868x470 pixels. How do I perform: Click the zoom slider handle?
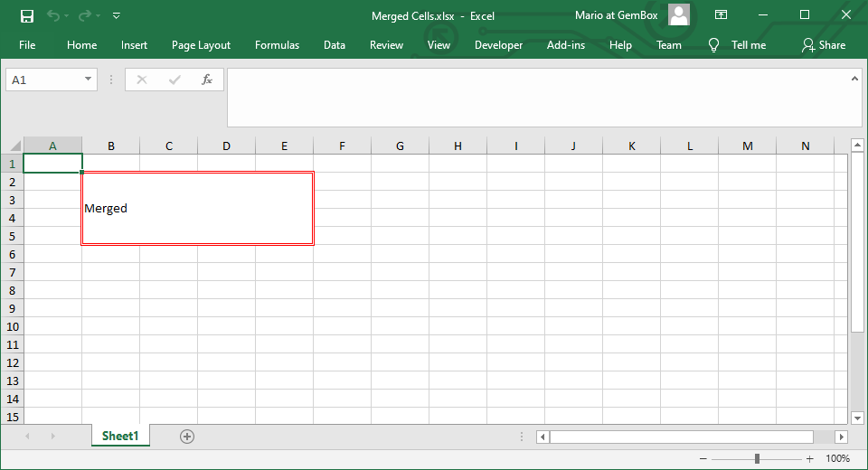point(757,458)
